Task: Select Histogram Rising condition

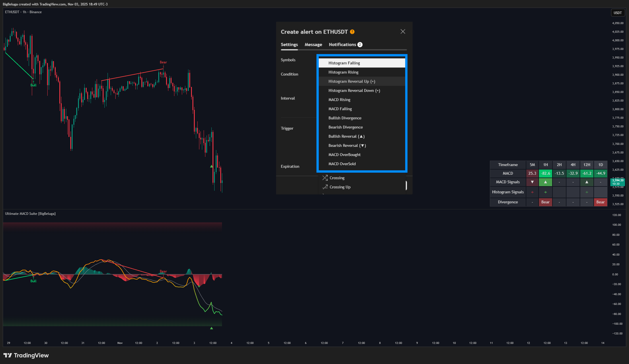Action: pyautogui.click(x=362, y=72)
